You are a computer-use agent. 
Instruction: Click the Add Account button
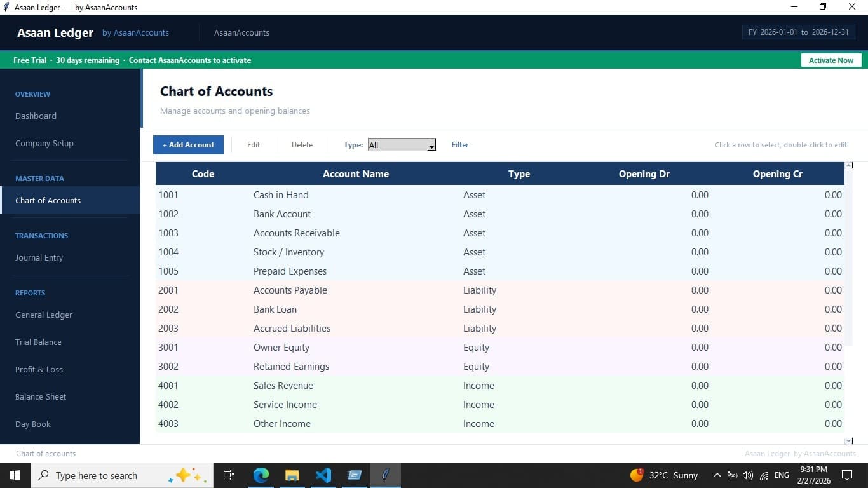tap(188, 144)
